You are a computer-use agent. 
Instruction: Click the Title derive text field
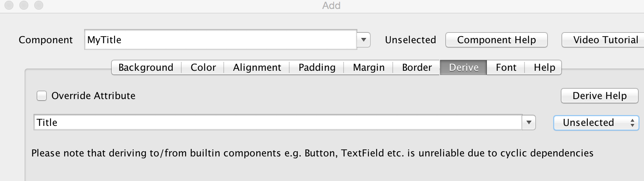pyautogui.click(x=277, y=123)
